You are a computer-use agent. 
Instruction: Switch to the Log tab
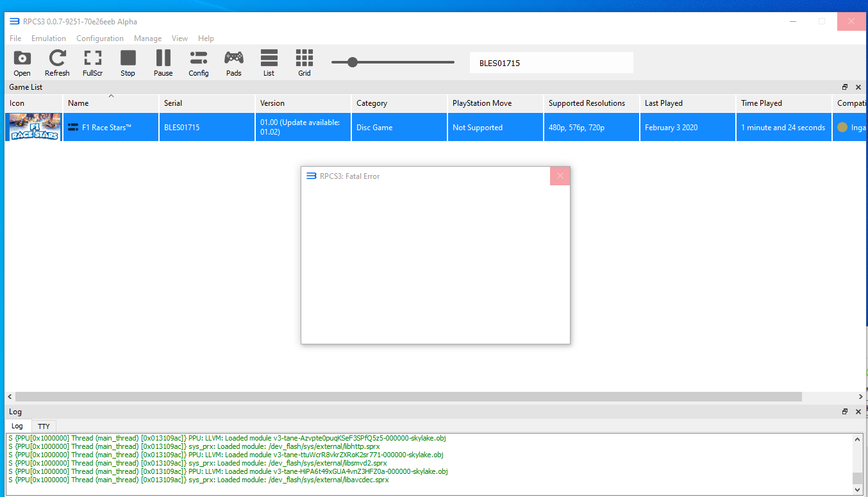[17, 426]
